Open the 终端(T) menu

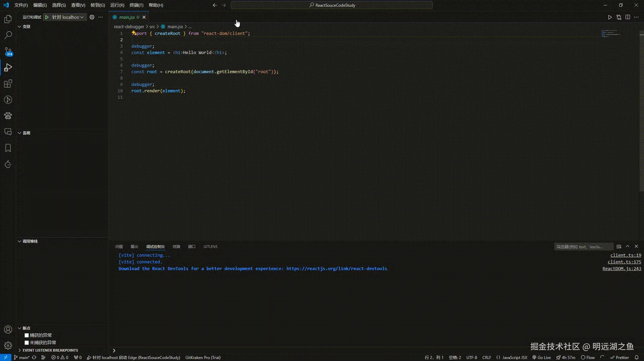[136, 5]
